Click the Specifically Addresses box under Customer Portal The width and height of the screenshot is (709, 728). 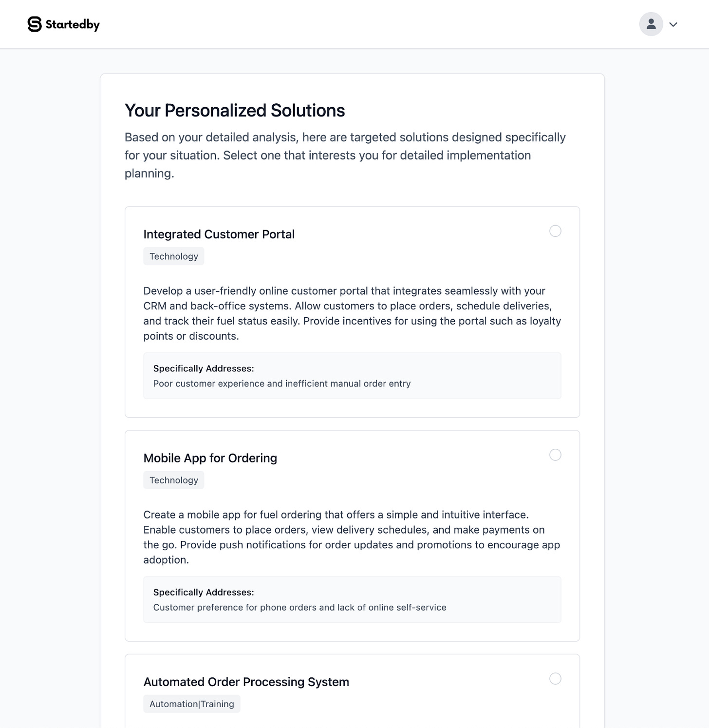point(352,376)
